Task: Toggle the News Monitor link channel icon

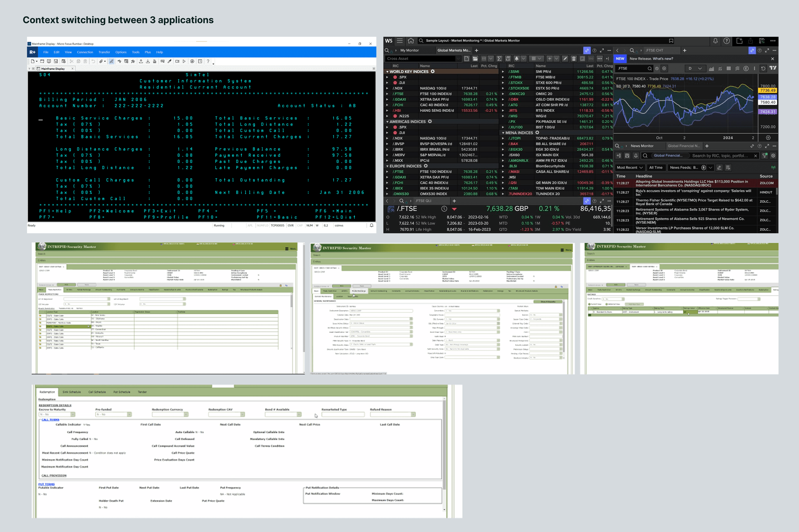Action: click(752, 146)
